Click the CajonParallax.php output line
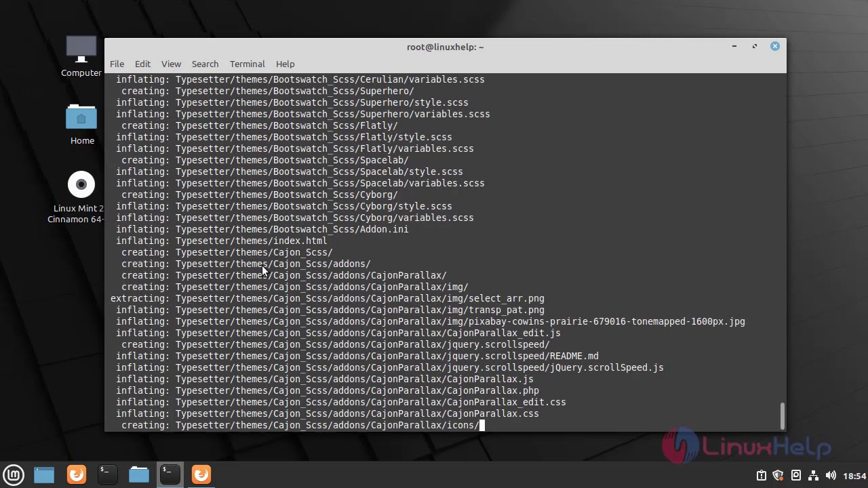Screen dimensions: 868x488 (328, 390)
